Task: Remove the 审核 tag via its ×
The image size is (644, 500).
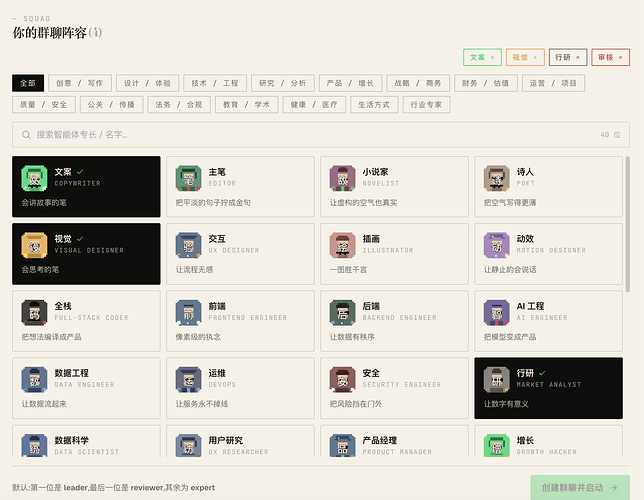Action: coord(620,58)
